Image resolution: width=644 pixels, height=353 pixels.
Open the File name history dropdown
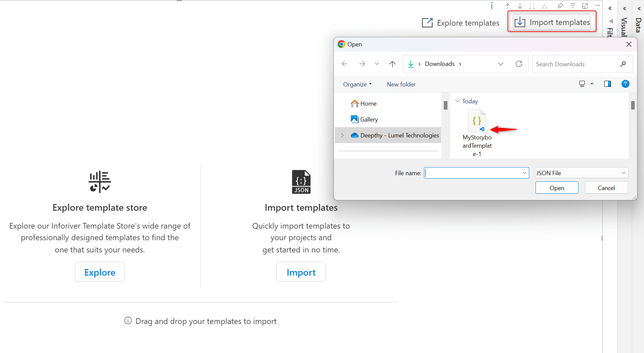click(x=525, y=173)
